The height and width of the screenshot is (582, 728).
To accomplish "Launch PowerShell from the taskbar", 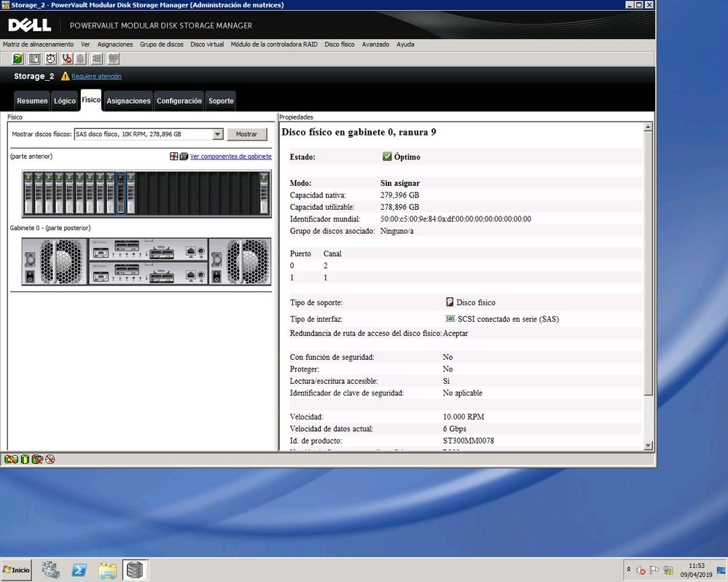I will (79, 570).
